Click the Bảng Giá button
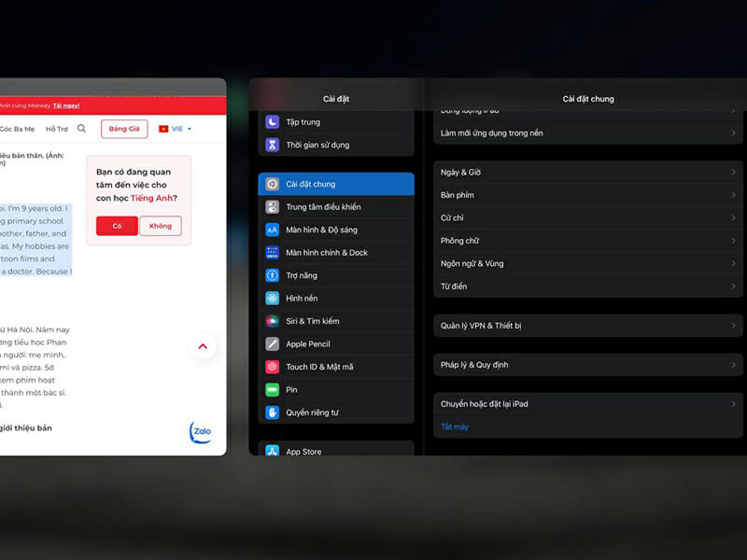 pos(124,129)
